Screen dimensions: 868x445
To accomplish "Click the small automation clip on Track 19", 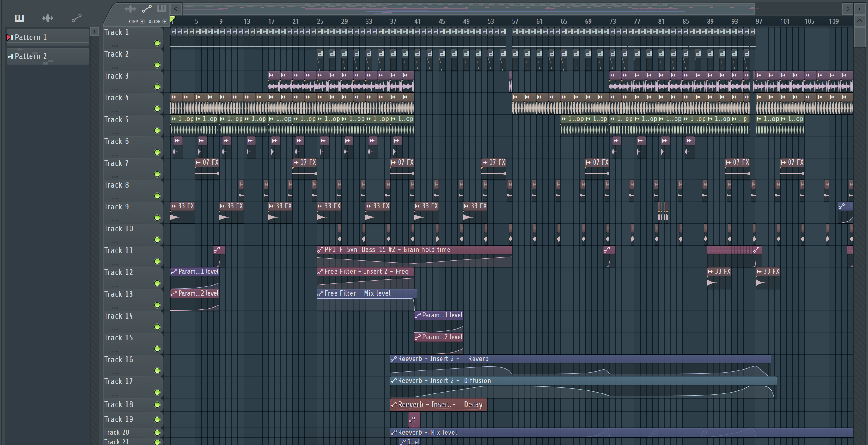I will point(414,420).
